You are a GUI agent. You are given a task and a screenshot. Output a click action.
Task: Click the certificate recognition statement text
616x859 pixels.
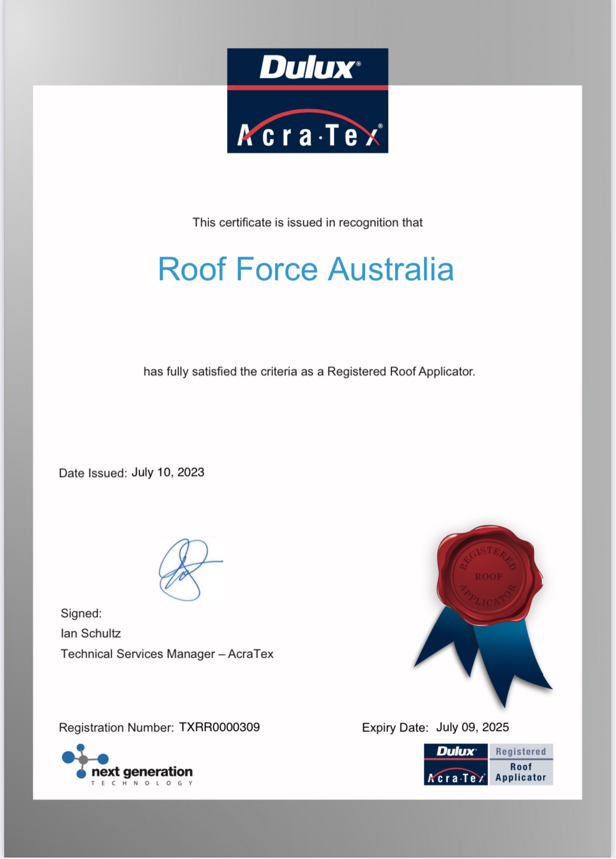point(307,223)
